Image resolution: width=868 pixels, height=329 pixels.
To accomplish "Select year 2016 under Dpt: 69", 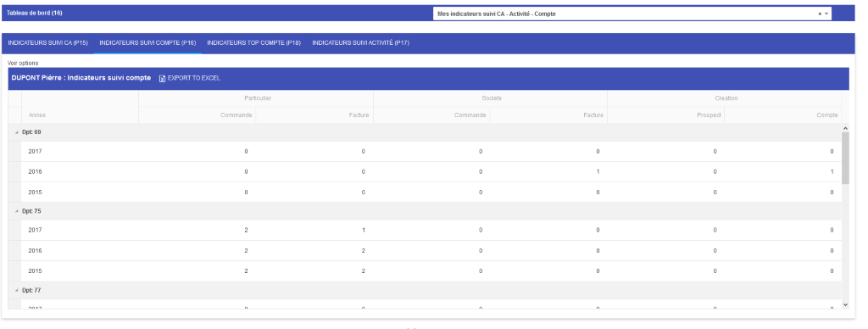I will 36,171.
